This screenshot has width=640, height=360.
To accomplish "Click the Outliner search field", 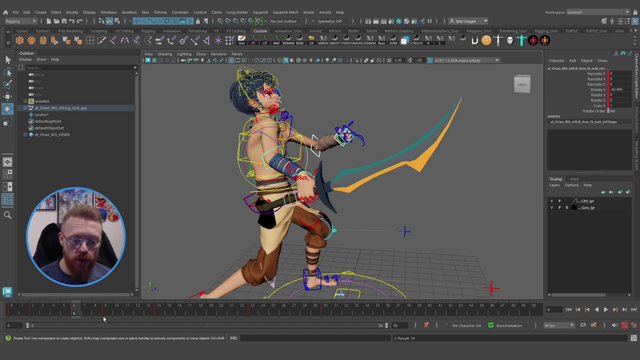I will 80,68.
